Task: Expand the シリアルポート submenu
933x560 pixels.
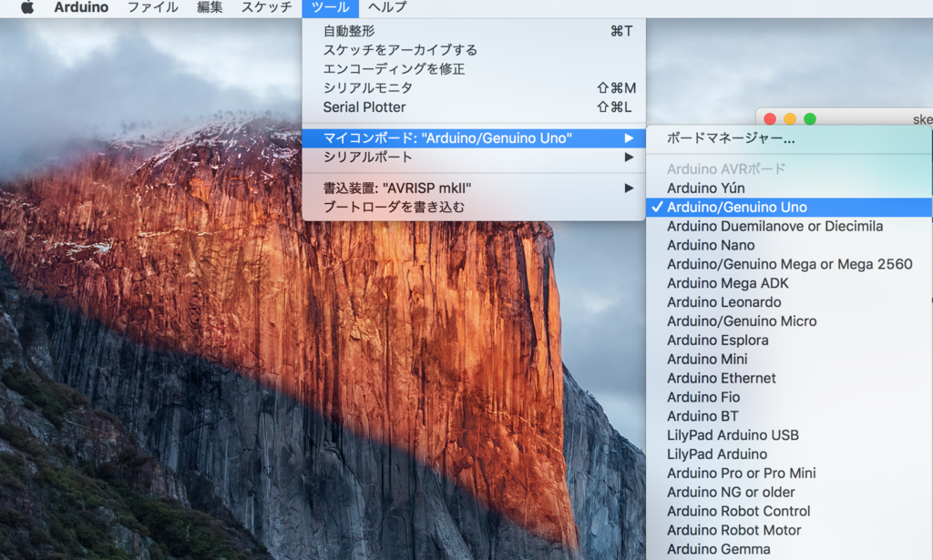Action: pos(474,157)
